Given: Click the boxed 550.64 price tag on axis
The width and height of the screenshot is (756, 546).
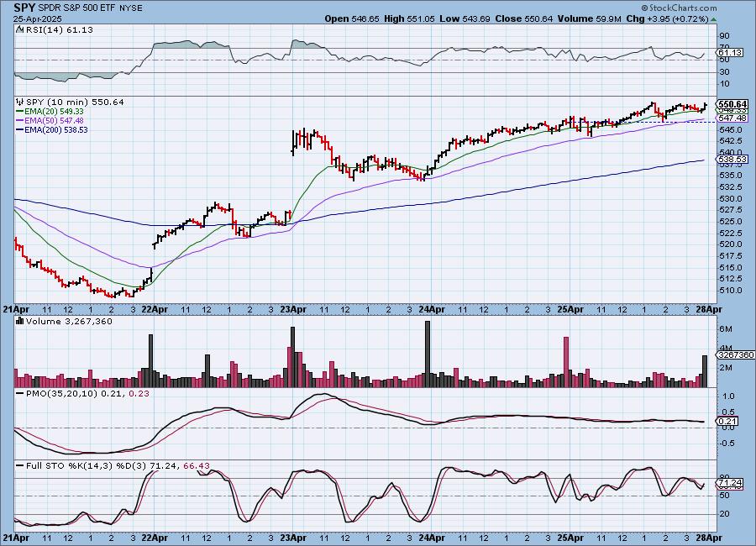Looking at the screenshot, I should click(732, 104).
